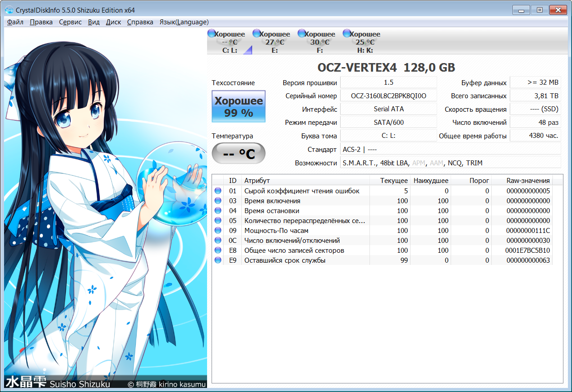Click the Атрибут column header
Image resolution: width=572 pixels, height=392 pixels.
coord(305,180)
